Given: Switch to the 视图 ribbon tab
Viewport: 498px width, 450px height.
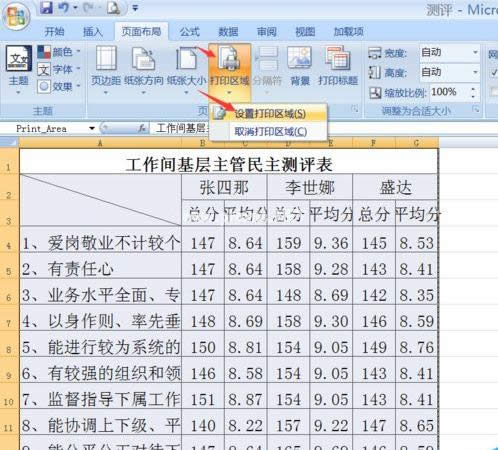Looking at the screenshot, I should tap(305, 32).
